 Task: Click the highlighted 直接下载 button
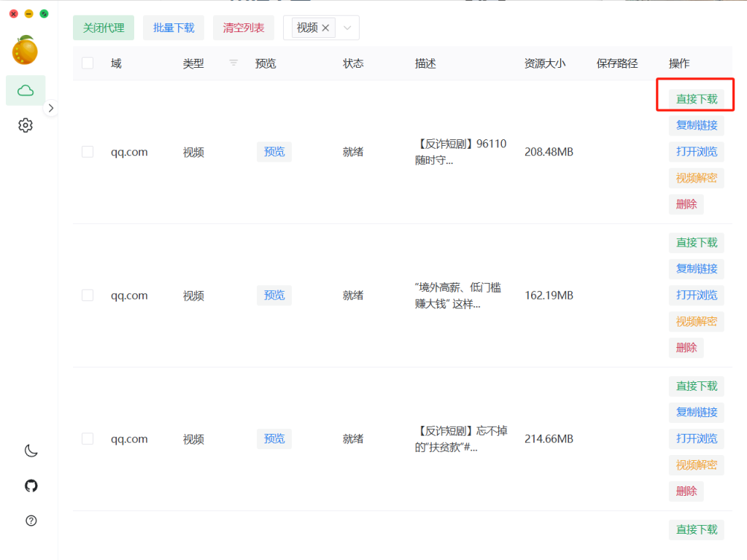tap(696, 95)
